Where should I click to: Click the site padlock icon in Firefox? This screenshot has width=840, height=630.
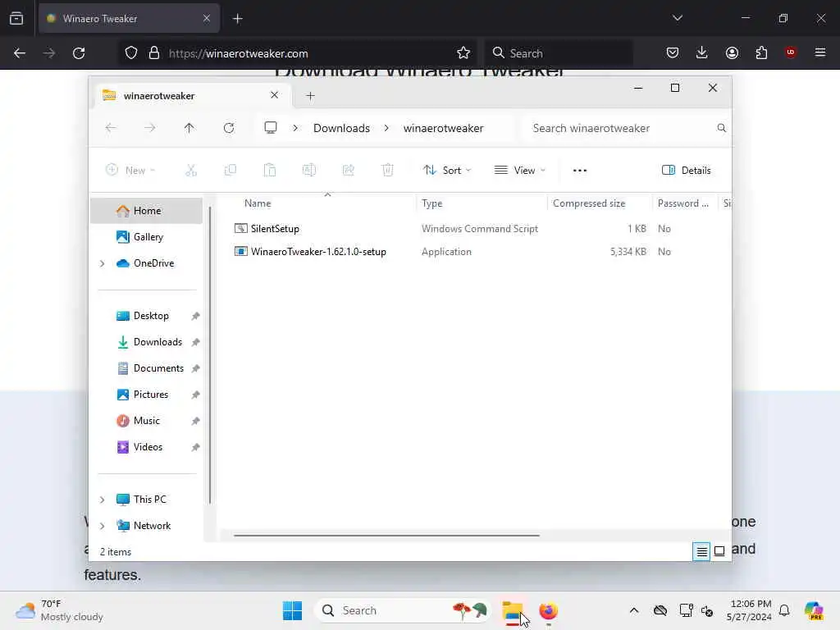coord(154,53)
